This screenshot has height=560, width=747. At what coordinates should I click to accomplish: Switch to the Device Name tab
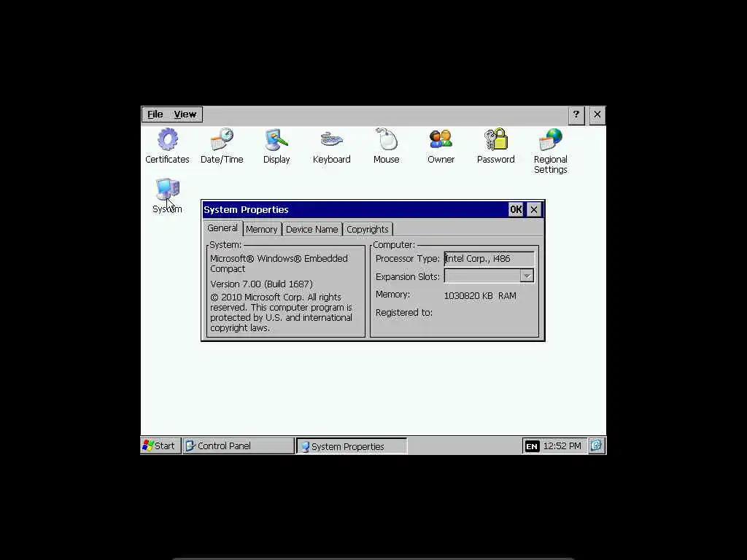pos(312,229)
